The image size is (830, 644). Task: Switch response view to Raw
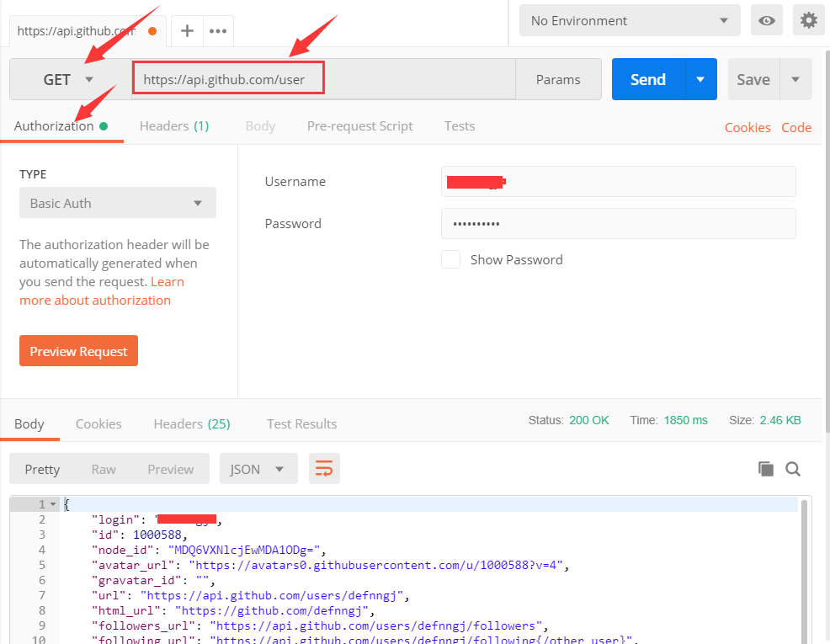(x=104, y=470)
